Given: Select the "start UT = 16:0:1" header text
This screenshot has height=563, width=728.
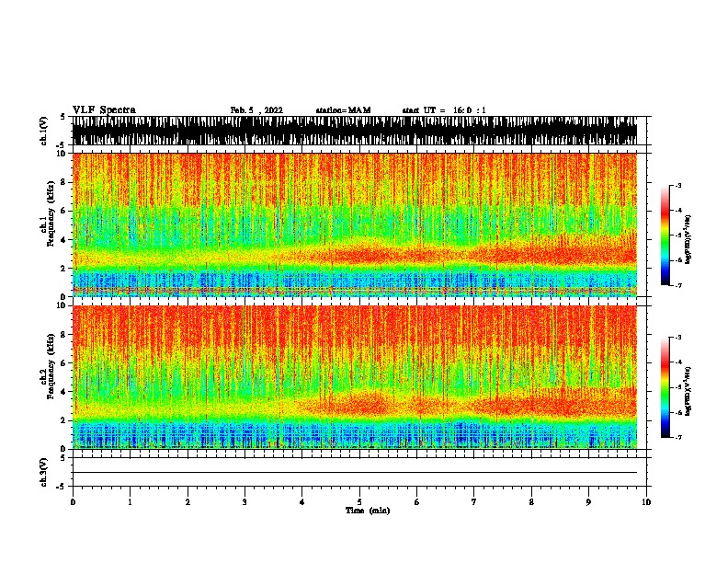Looking at the screenshot, I should (444, 110).
